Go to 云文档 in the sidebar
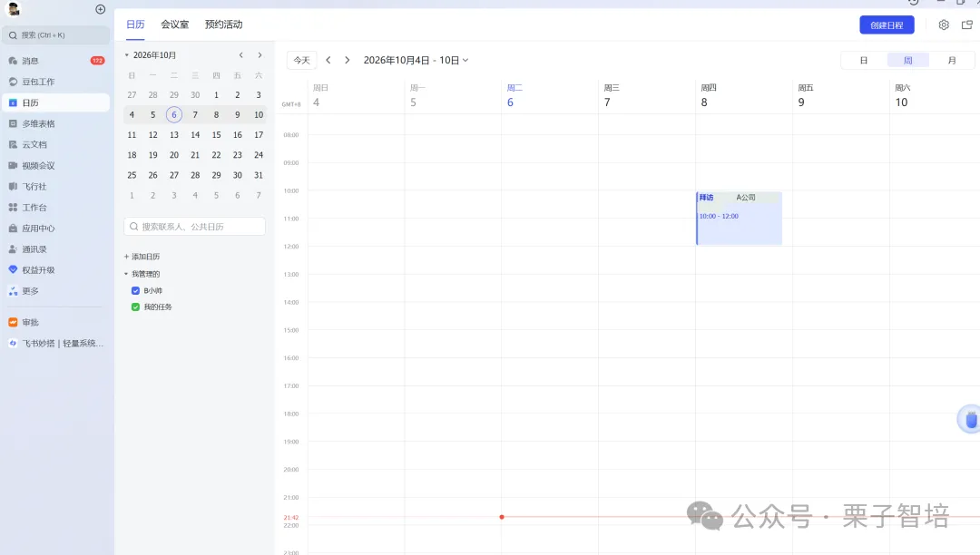This screenshot has height=555, width=980. [x=55, y=144]
